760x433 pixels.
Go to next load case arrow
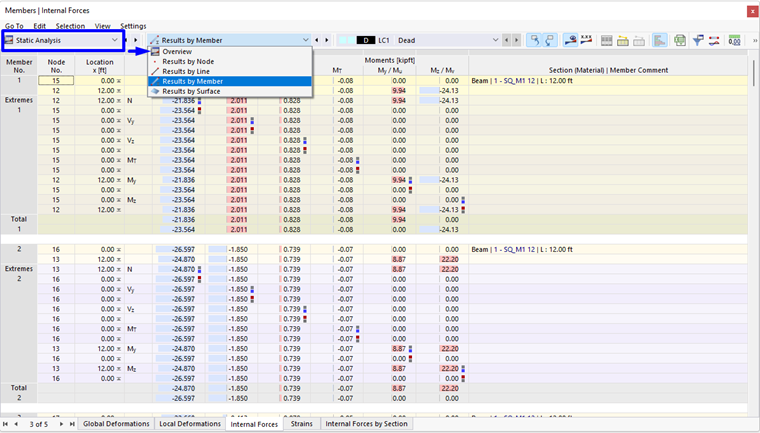pos(517,40)
